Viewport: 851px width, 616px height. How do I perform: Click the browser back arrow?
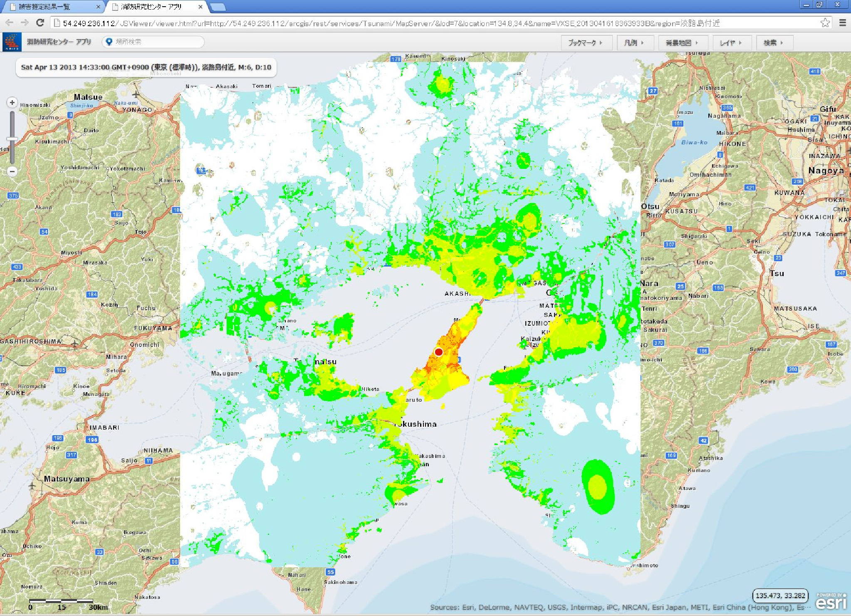point(10,23)
